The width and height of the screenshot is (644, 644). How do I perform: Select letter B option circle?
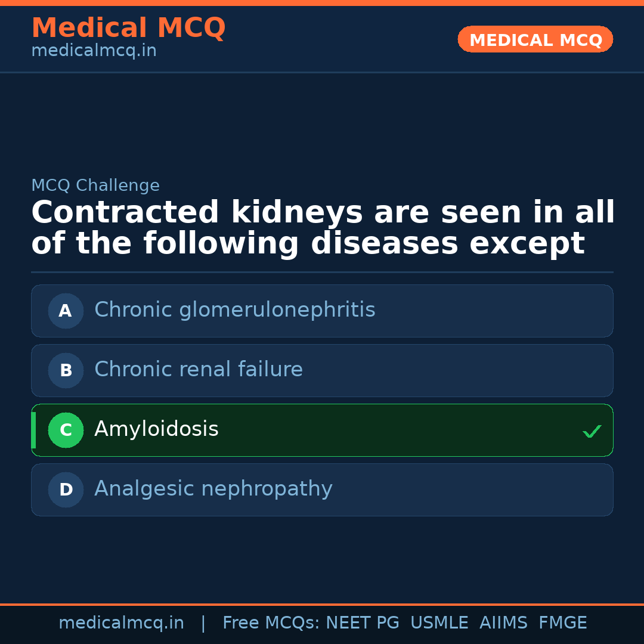pyautogui.click(x=66, y=370)
